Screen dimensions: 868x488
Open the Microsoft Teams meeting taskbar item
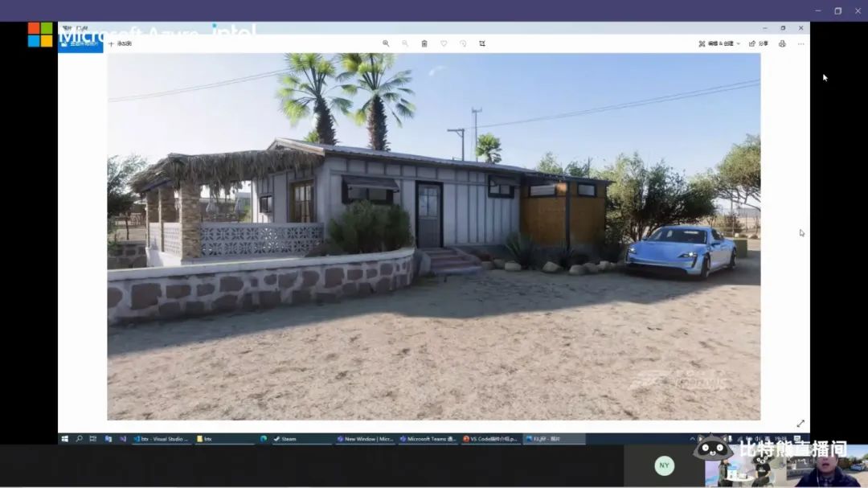428,439
